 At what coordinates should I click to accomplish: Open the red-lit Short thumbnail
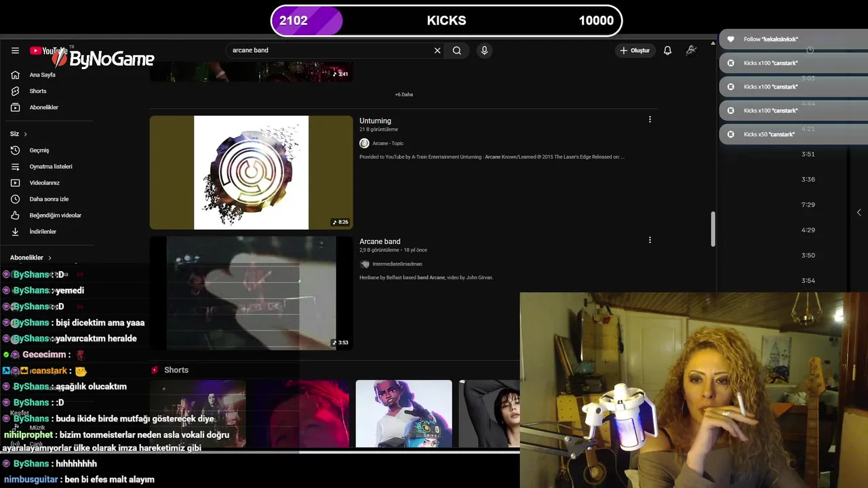(300, 413)
